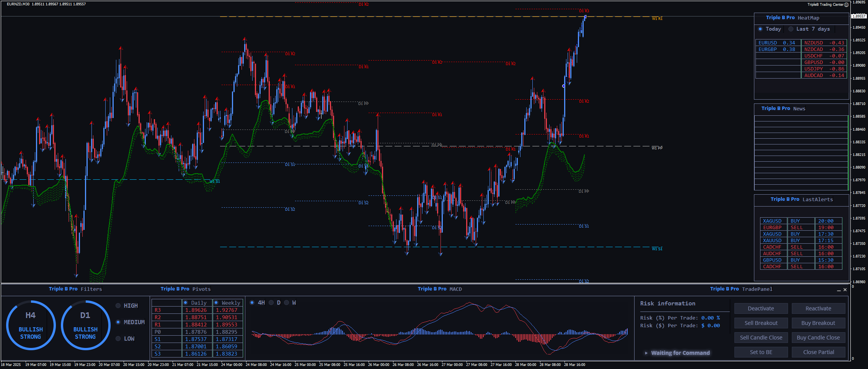Switch heatmap to Last 7 days
The width and height of the screenshot is (868, 369).
pos(791,29)
